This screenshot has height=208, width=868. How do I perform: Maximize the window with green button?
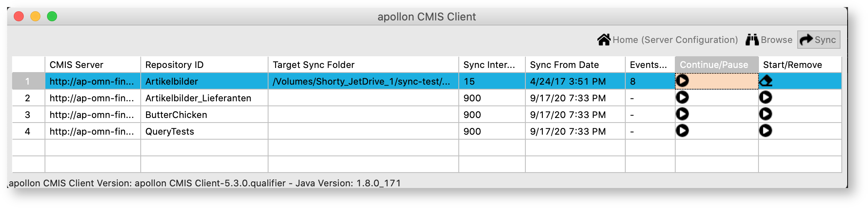pyautogui.click(x=52, y=16)
